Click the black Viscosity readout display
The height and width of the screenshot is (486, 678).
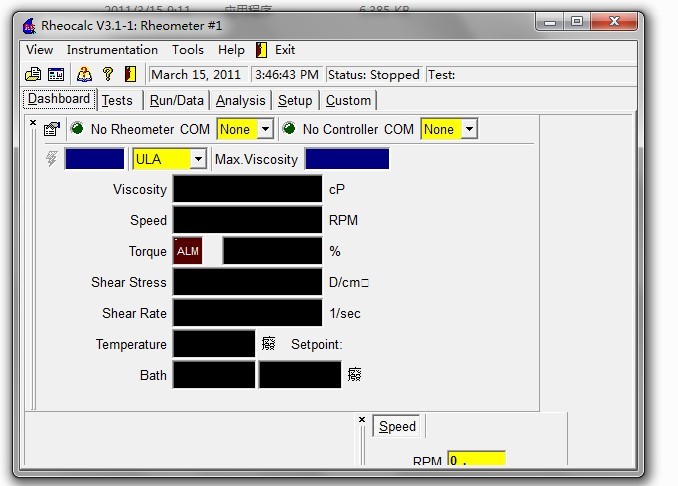[248, 189]
